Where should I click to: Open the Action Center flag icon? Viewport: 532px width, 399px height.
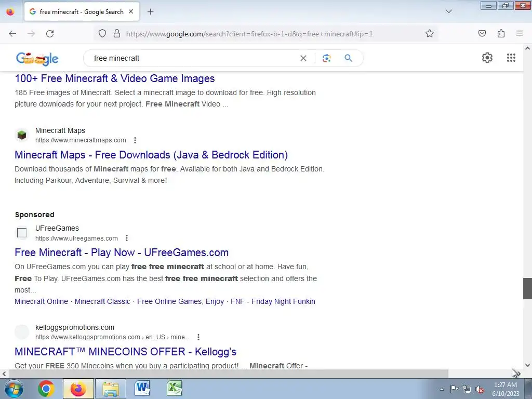click(454, 389)
